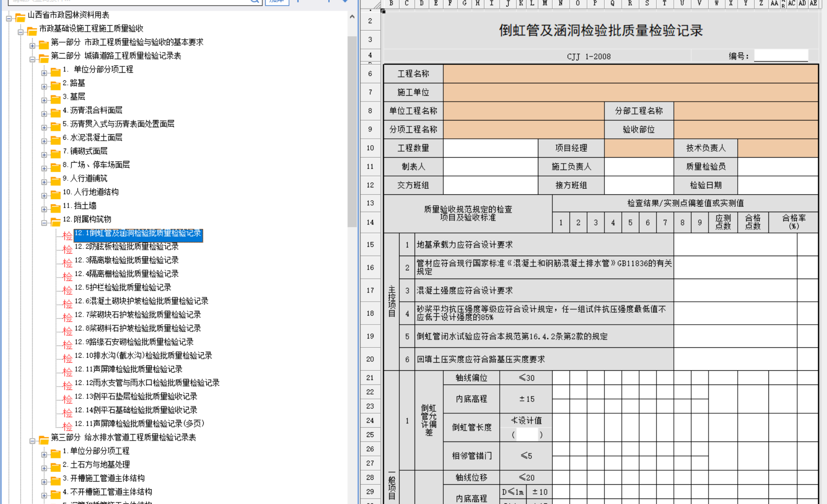Click tree panel scrollbar up arrow

click(x=352, y=16)
